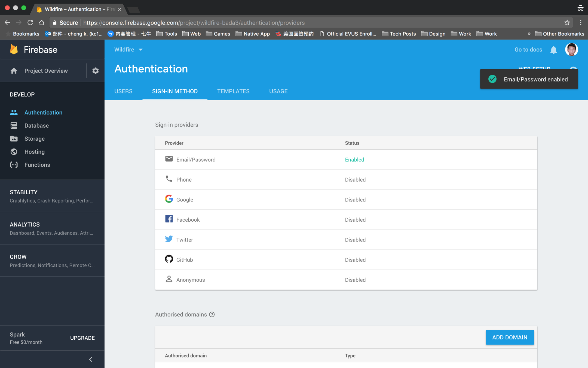Switch to the Templates tab
The height and width of the screenshot is (368, 588).
tap(233, 91)
